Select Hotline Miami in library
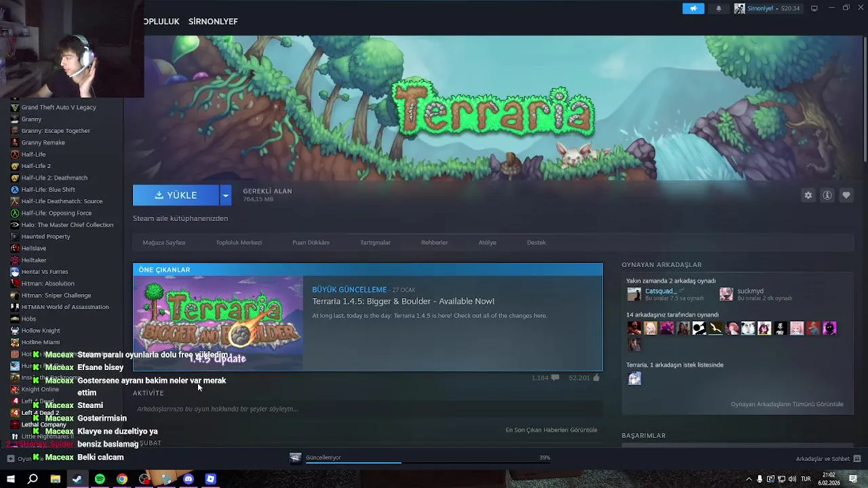Screen dimensions: 868x488 (41, 343)
